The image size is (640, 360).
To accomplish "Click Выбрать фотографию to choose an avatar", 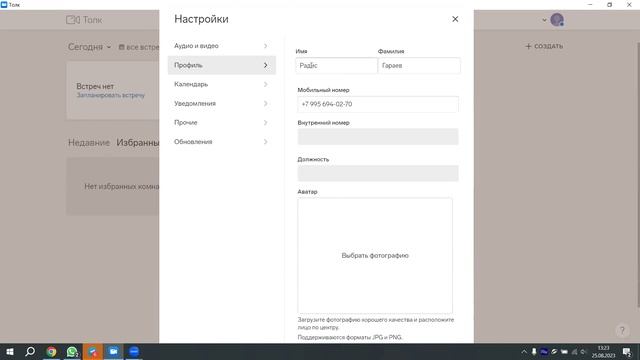I will (375, 256).
